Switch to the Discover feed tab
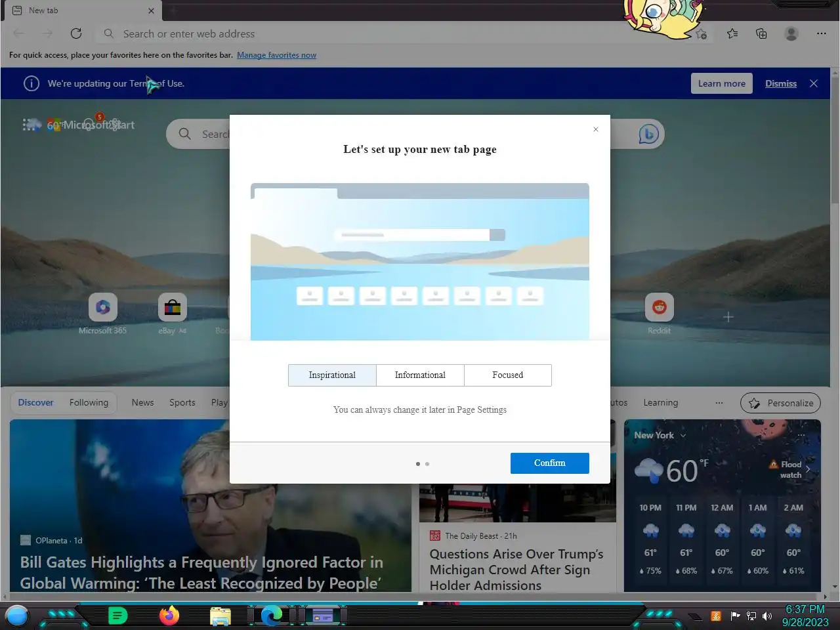 pos(36,402)
